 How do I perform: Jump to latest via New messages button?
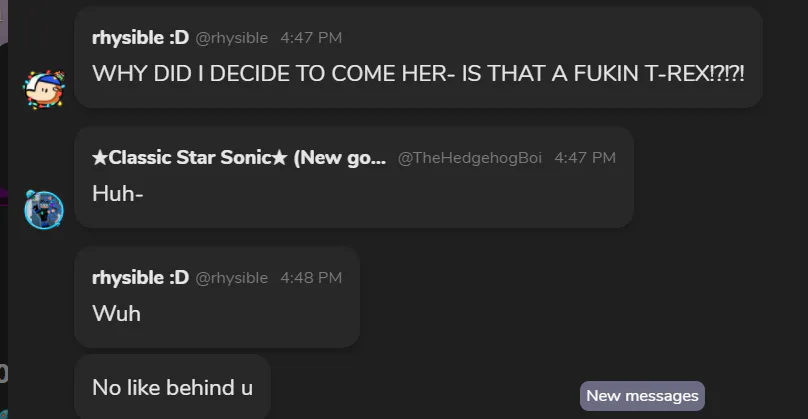pyautogui.click(x=642, y=396)
